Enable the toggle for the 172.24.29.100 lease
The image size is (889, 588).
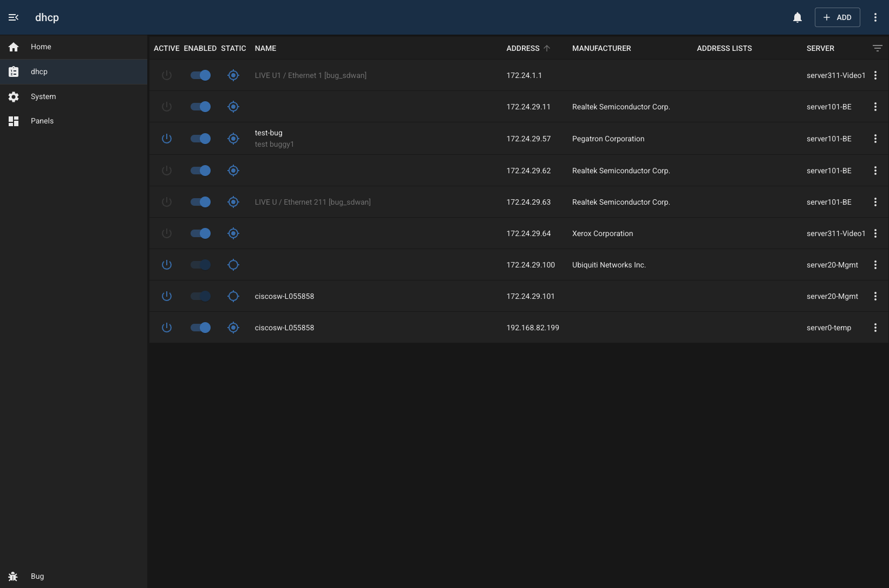[x=200, y=265]
